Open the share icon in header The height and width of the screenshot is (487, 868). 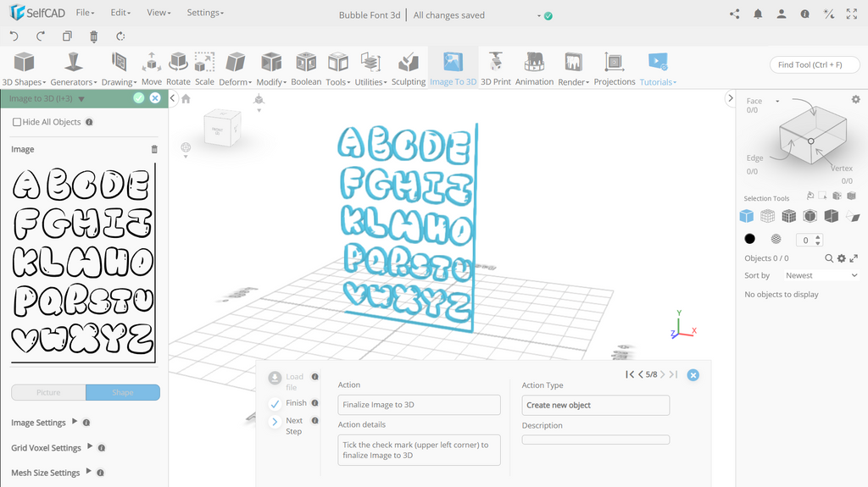tap(735, 14)
